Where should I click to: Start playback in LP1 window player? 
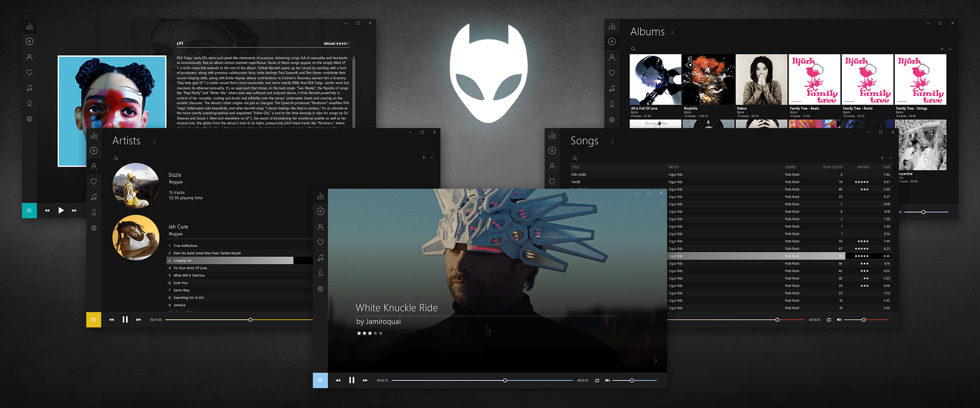[61, 211]
